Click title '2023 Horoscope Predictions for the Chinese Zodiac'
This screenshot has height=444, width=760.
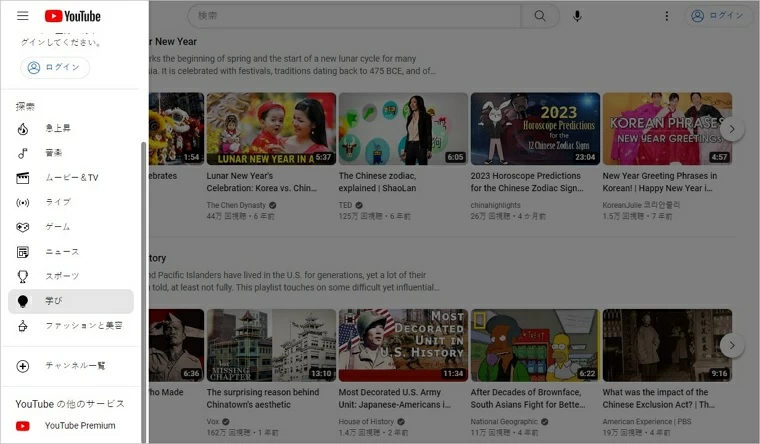click(x=526, y=182)
